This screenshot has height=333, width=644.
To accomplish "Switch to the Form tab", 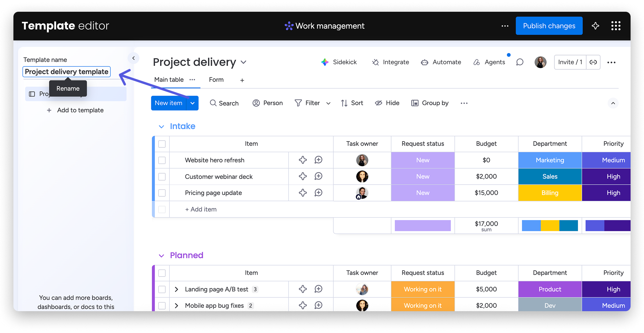I will (x=216, y=80).
